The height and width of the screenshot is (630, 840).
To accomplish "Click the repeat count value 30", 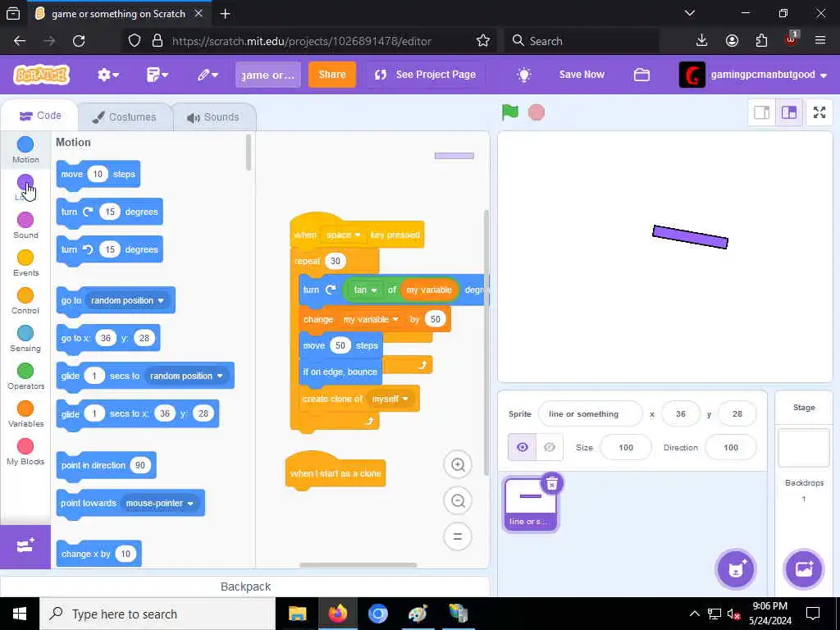I will pyautogui.click(x=336, y=261).
